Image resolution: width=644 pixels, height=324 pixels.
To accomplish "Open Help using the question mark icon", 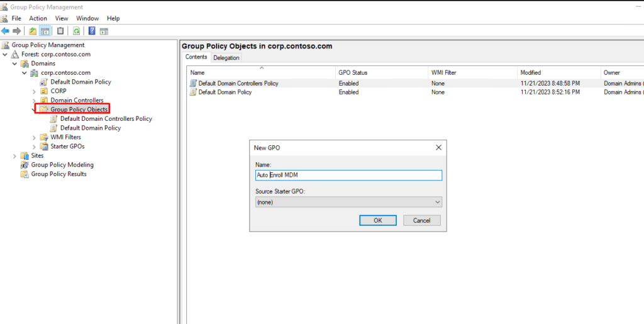I will tap(92, 31).
